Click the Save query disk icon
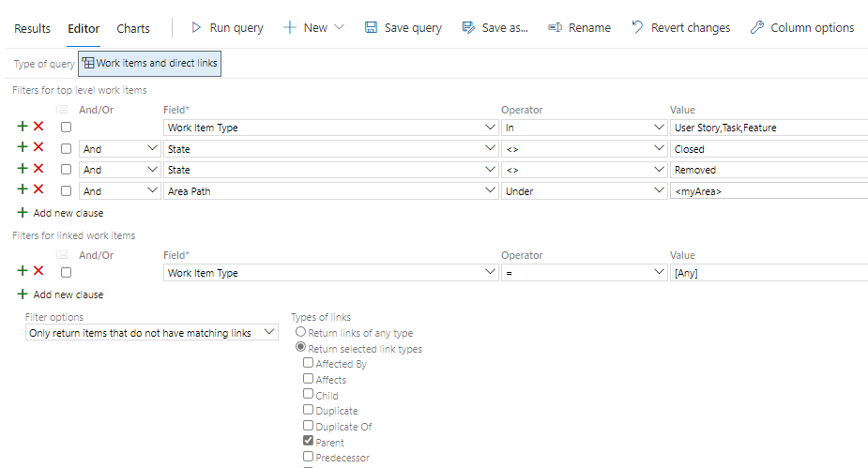This screenshot has height=468, width=868. click(371, 27)
